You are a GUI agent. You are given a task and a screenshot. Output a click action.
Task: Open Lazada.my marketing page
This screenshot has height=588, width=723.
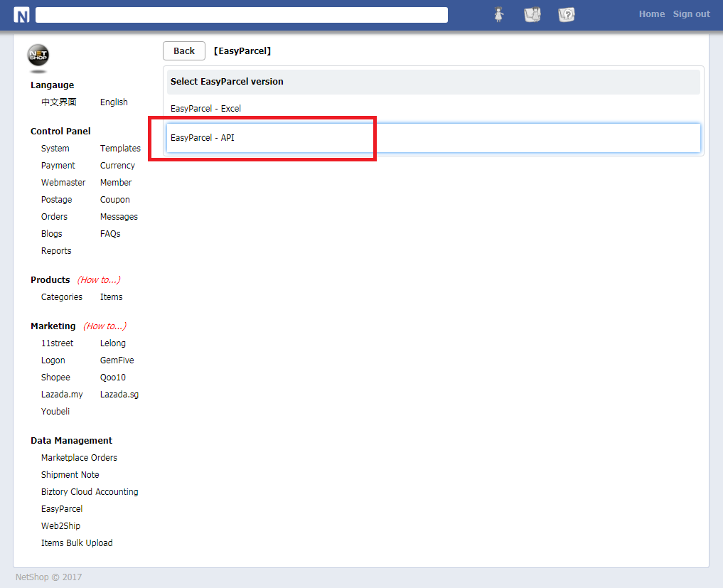[x=62, y=394]
